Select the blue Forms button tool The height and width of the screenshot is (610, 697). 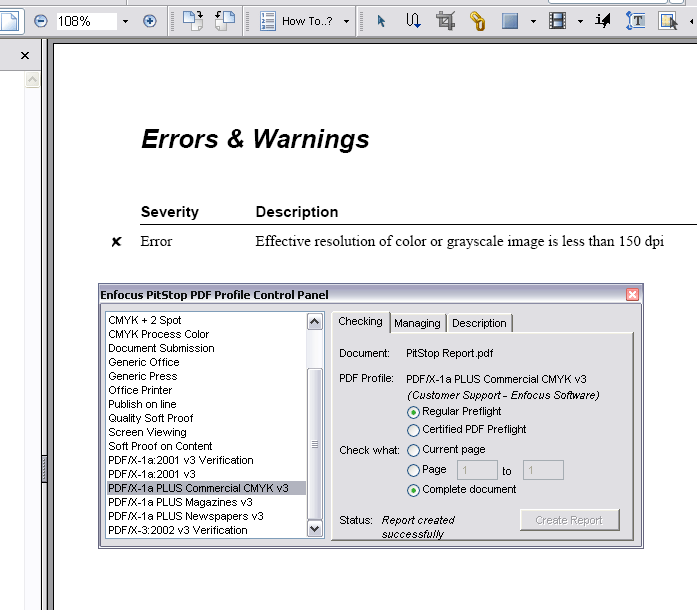(510, 21)
